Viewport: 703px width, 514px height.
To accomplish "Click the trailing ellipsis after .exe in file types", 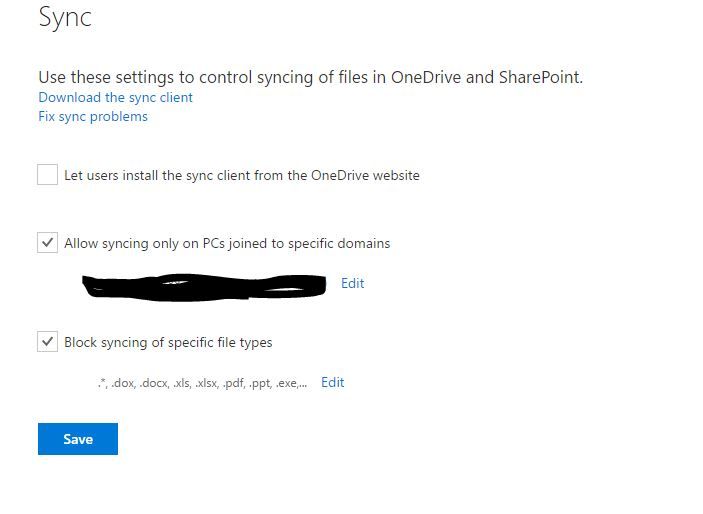I will [303, 385].
